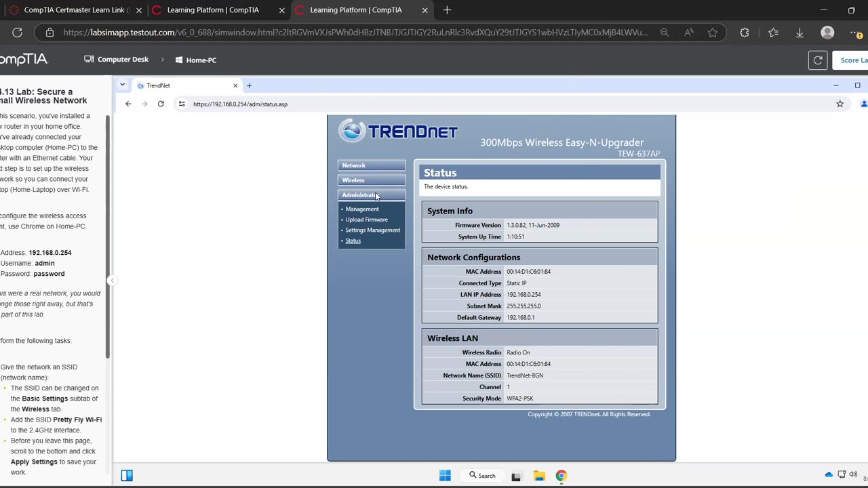Open Edge Downloads arrow icon

(800, 33)
